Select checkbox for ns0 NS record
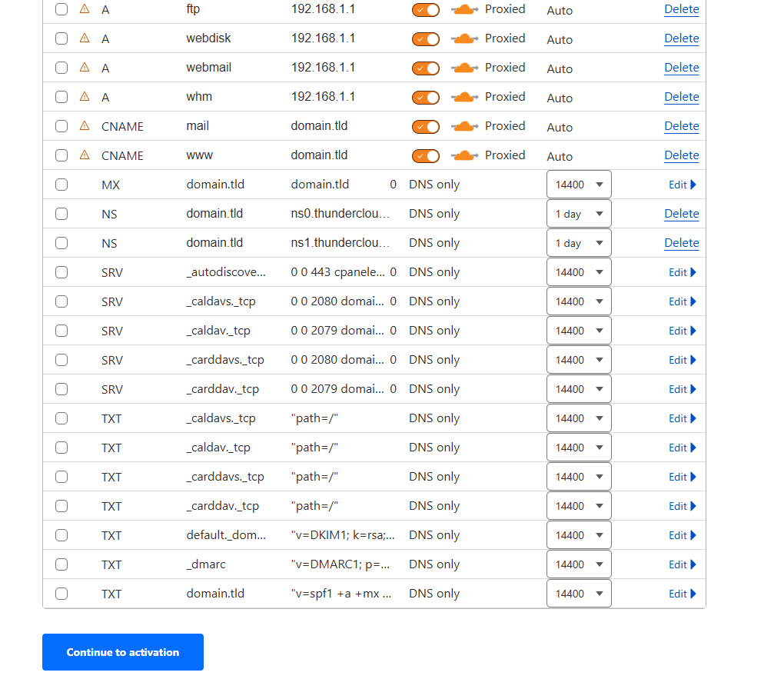 61,214
